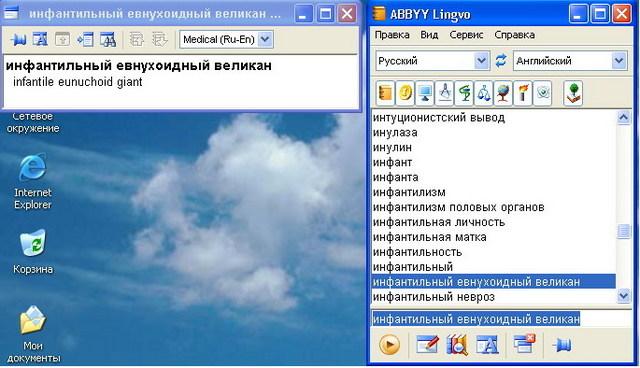Click the word list scrollbar down arrow
Screen dimensions: 640x368
pyautogui.click(x=623, y=295)
